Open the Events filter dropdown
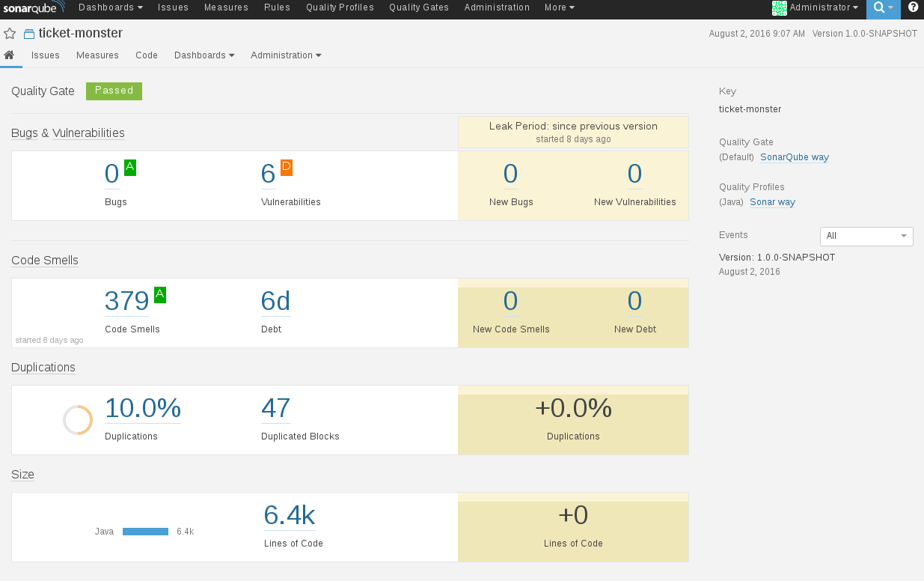This screenshot has height=581, width=924. (x=866, y=237)
